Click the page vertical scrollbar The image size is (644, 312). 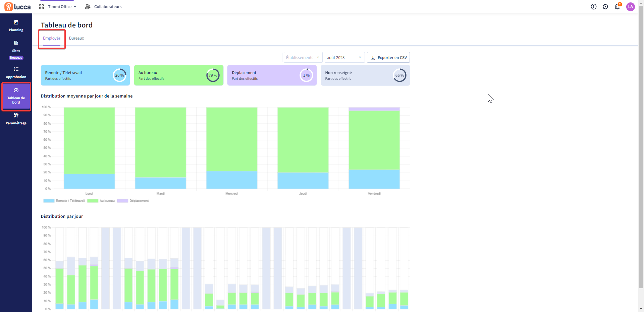pos(641,147)
